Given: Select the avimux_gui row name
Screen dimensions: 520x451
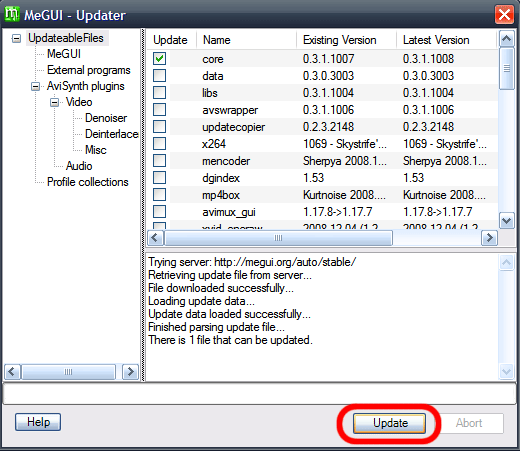Looking at the screenshot, I should 229,212.
